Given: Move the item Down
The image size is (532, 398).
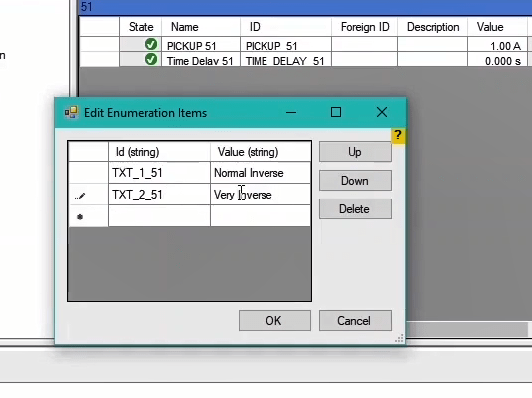Looking at the screenshot, I should click(355, 180).
